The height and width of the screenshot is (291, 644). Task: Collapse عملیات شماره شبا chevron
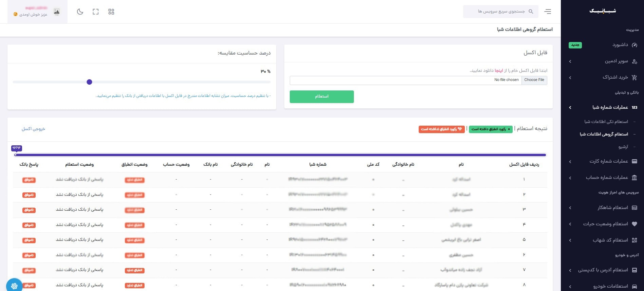(x=570, y=107)
